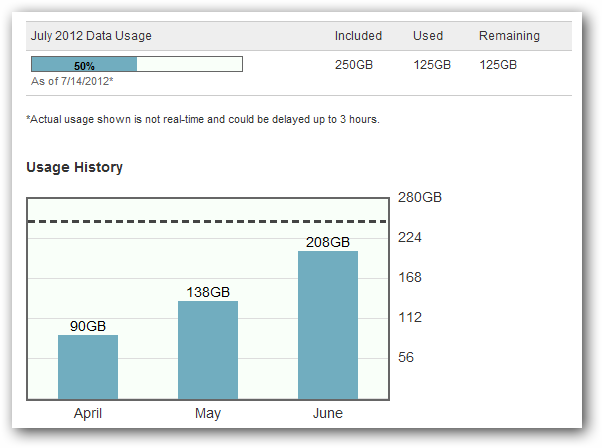Click the 50% data usage progress bar
Viewport: 602px width, 448px height.
click(x=136, y=64)
